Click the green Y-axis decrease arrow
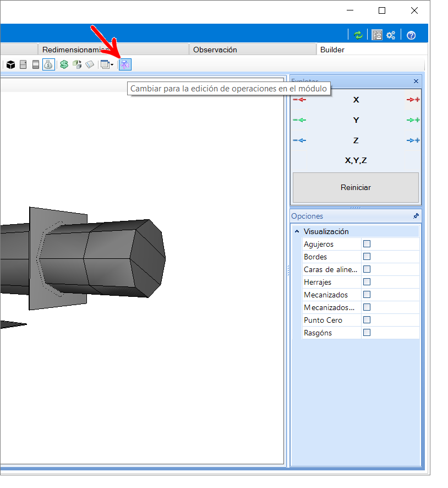Image resolution: width=448 pixels, height=488 pixels. click(x=299, y=120)
